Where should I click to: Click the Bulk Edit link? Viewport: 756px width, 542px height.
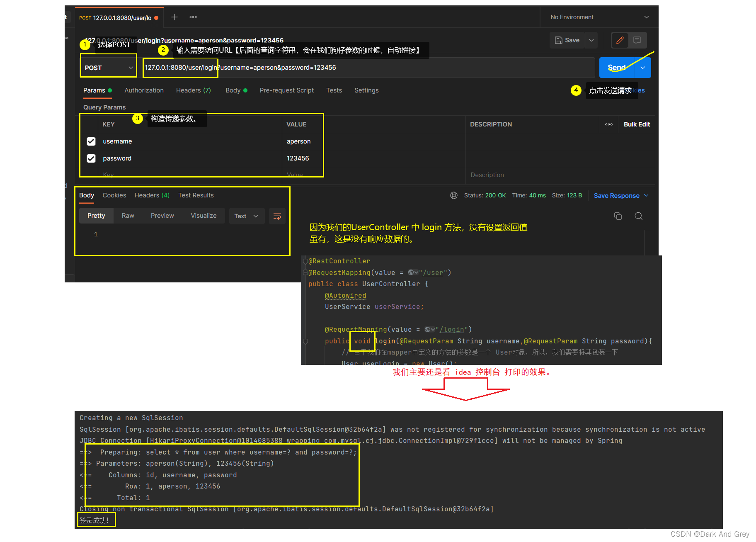point(637,124)
